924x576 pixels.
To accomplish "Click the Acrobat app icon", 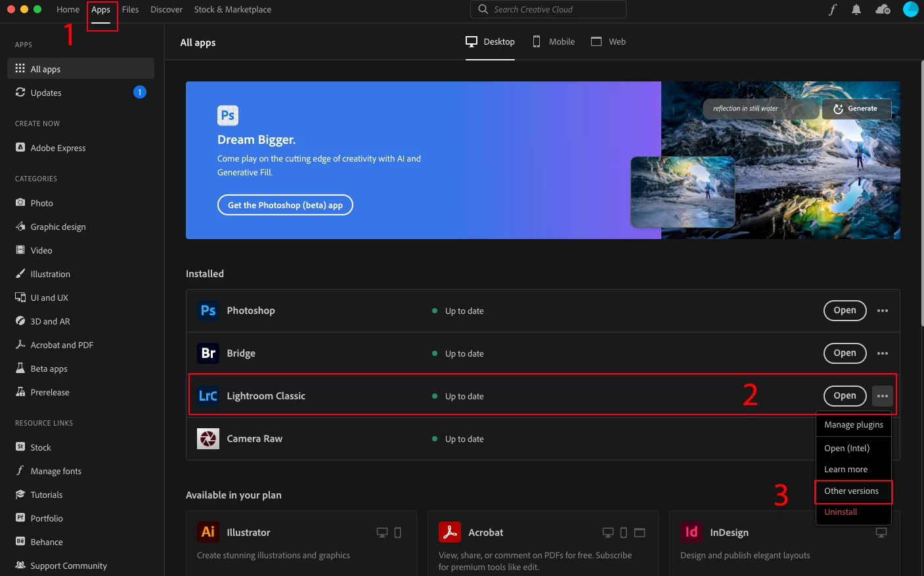I will pos(450,532).
